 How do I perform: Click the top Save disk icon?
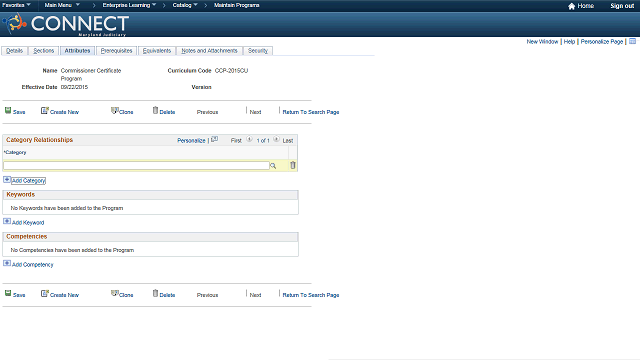click(8, 110)
